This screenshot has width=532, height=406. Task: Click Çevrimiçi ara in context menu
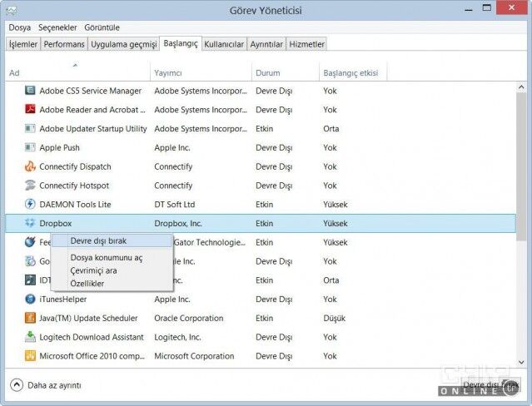(93, 270)
